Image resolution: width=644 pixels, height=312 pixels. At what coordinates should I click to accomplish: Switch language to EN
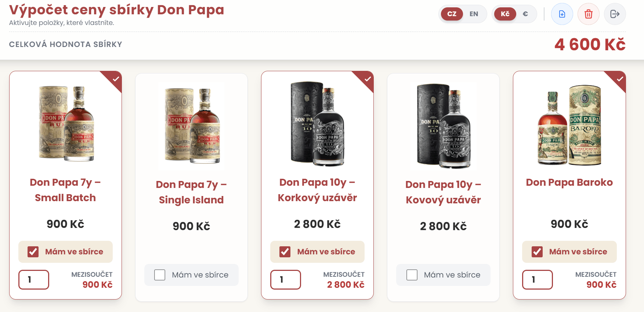point(474,14)
